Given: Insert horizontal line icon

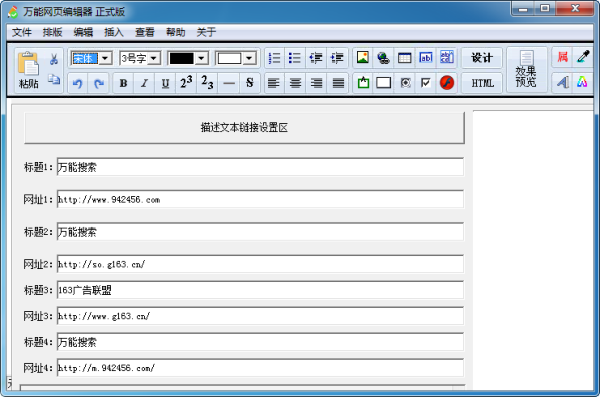Looking at the screenshot, I should coord(228,83).
